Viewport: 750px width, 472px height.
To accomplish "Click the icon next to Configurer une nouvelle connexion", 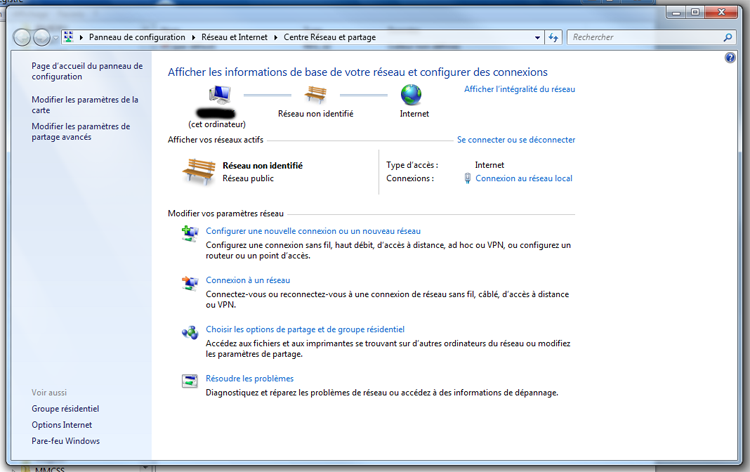I will tap(190, 233).
